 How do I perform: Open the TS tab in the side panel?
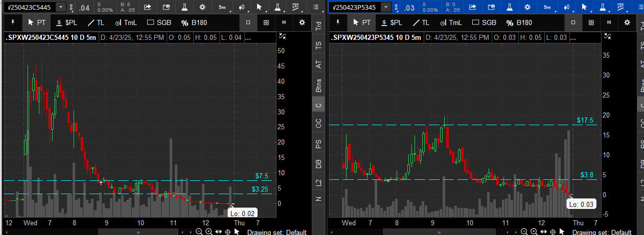click(x=319, y=45)
